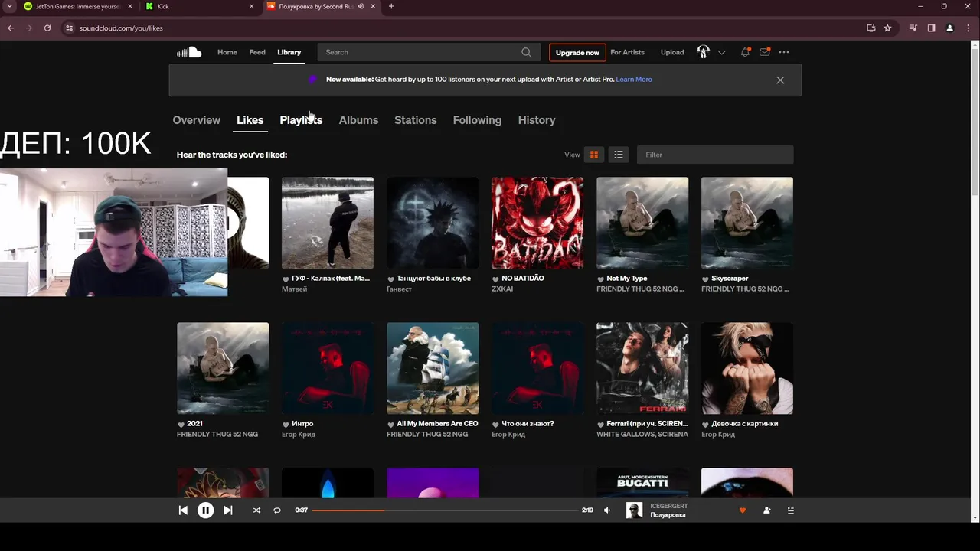
Task: Open the NO BATIDÃO cover artwork
Action: point(537,223)
